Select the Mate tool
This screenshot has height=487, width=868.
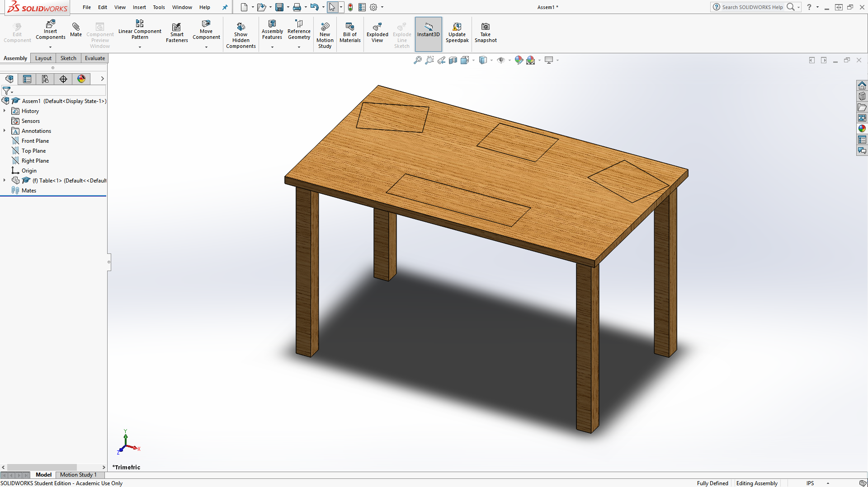(x=76, y=30)
